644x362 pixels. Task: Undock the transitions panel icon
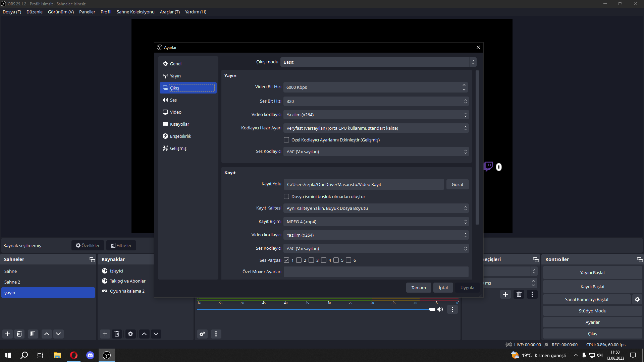tap(536, 259)
